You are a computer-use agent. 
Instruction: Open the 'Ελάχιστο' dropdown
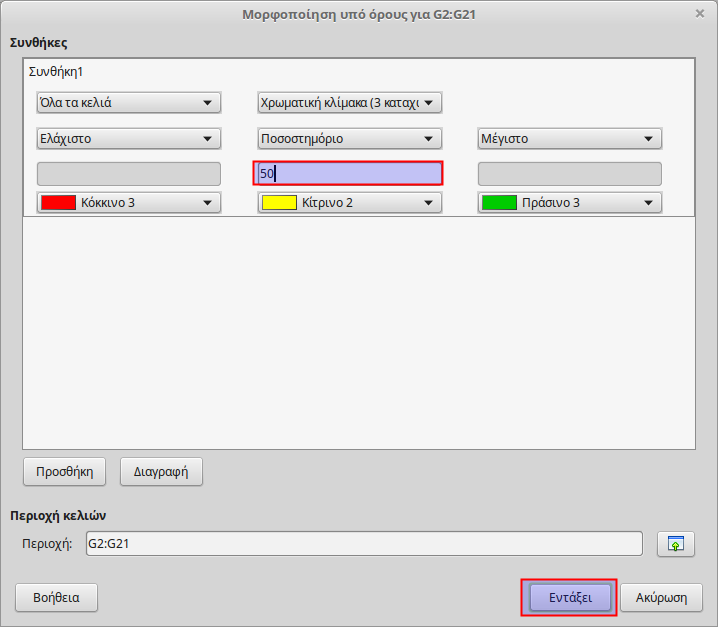(x=128, y=139)
